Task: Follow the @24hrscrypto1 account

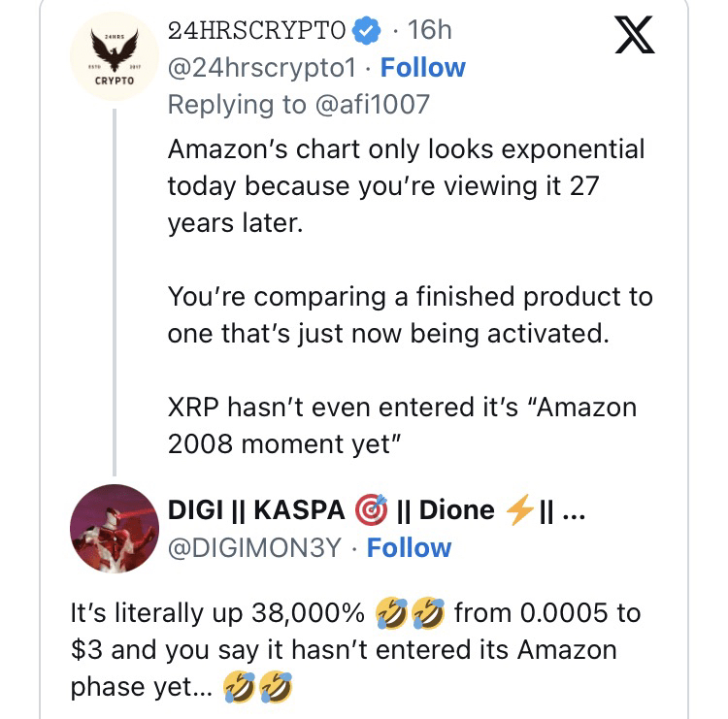Action: 422,68
